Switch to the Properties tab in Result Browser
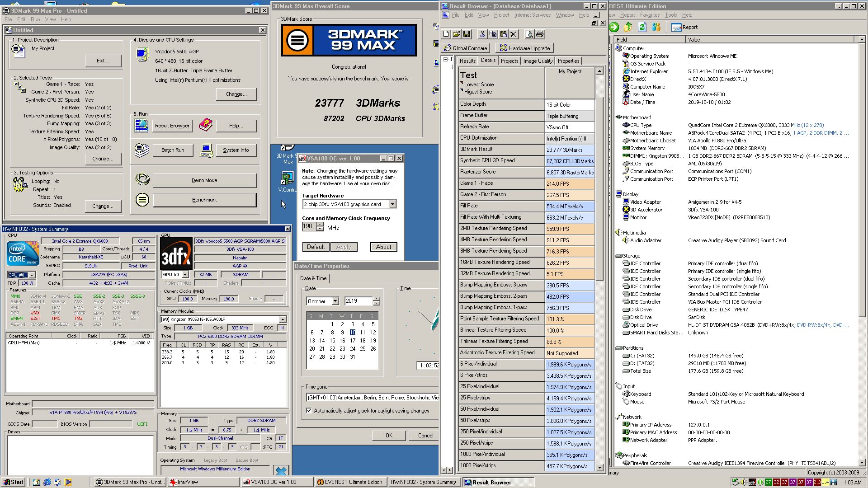 (x=568, y=61)
